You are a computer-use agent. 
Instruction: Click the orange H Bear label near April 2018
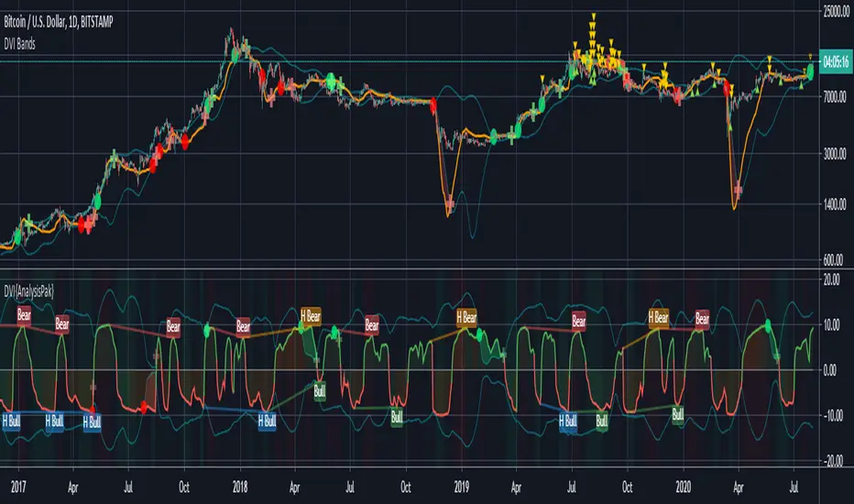(310, 317)
